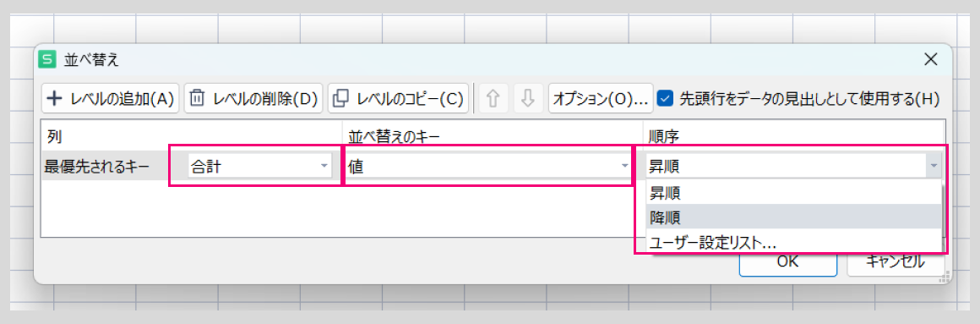
Task: Click the copy icon for レベルのコピー
Action: click(x=341, y=98)
